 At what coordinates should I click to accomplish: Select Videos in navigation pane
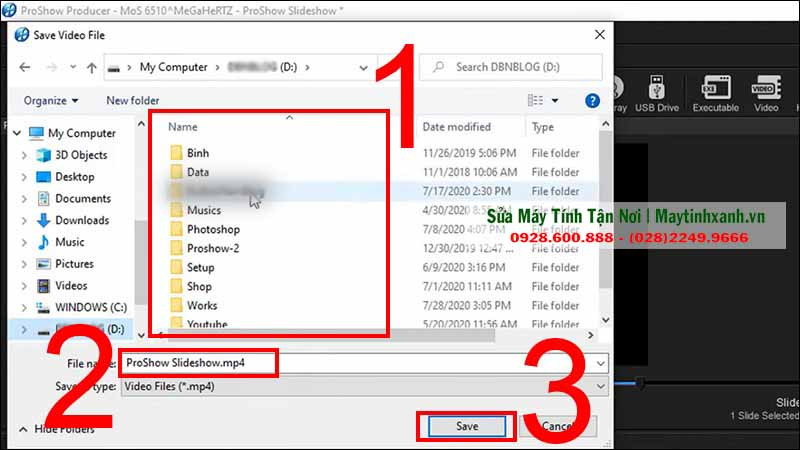point(71,286)
